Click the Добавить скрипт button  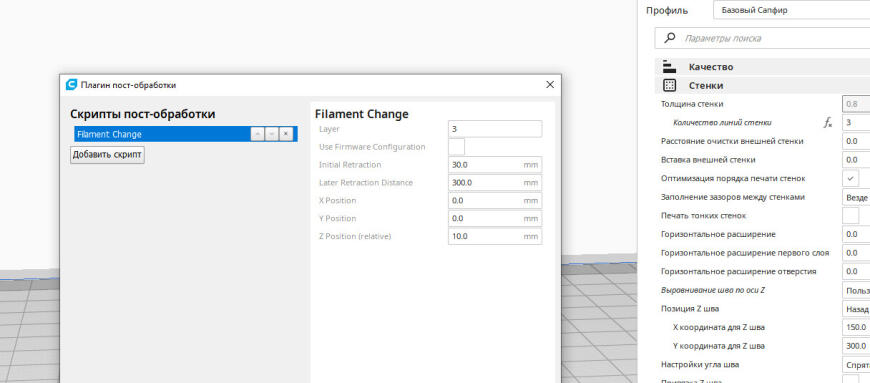[x=108, y=155]
